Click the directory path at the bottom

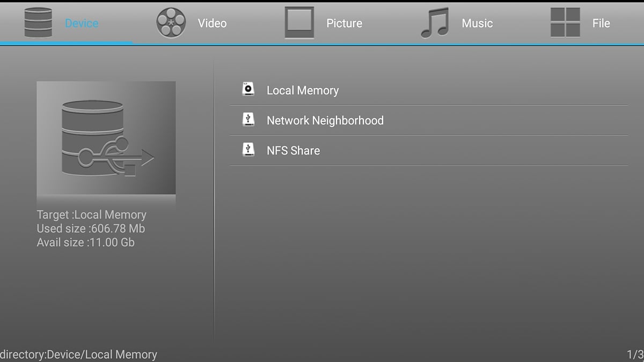79,354
